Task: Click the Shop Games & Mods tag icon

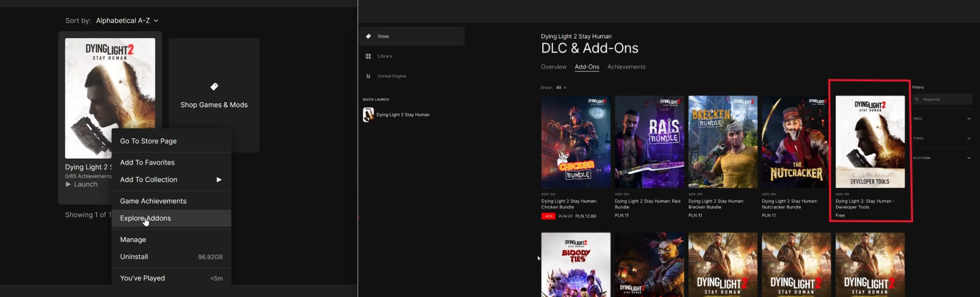Action: click(214, 87)
